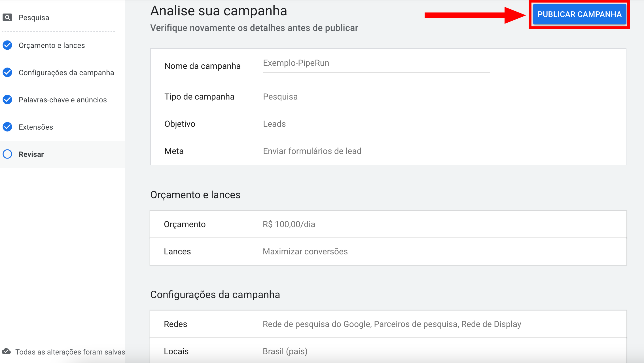This screenshot has width=644, height=363.
Task: Edit the Exemplo-PipeRun campaign name field
Action: (376, 63)
